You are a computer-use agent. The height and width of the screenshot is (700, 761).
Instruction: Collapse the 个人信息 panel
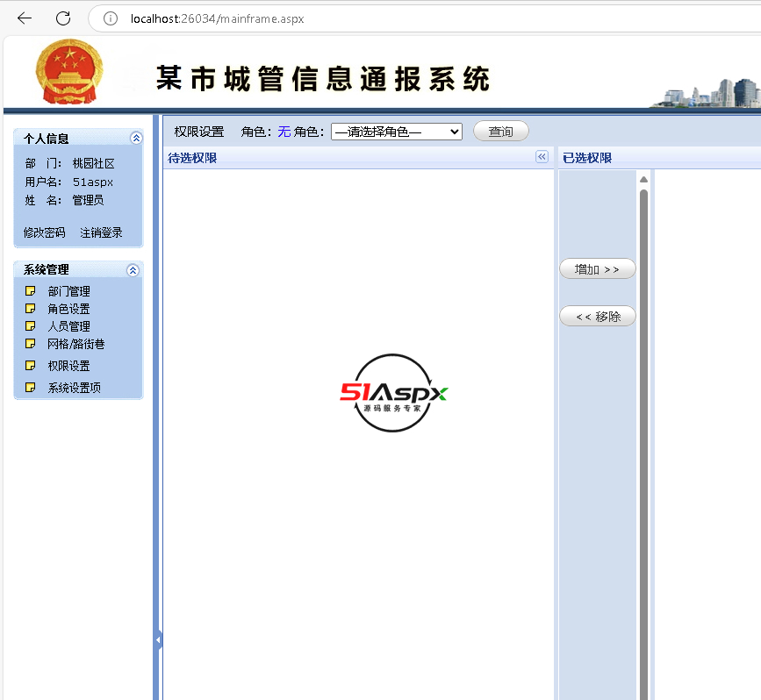(x=136, y=139)
